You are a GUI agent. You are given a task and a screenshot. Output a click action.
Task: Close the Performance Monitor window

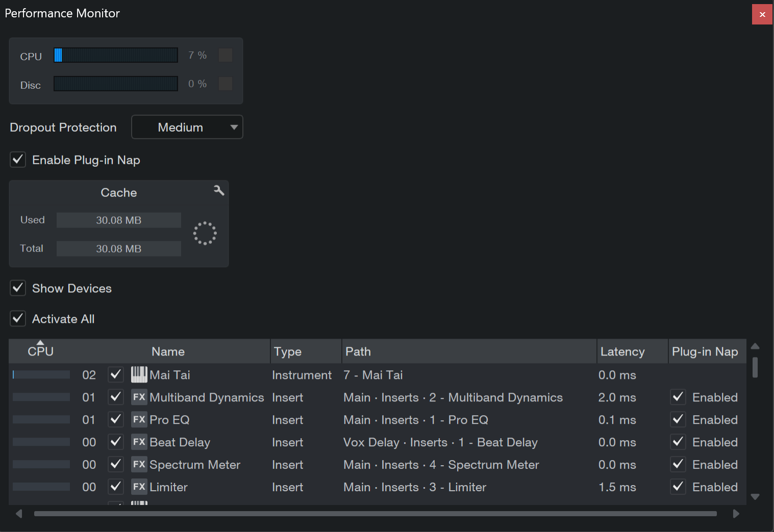point(762,14)
